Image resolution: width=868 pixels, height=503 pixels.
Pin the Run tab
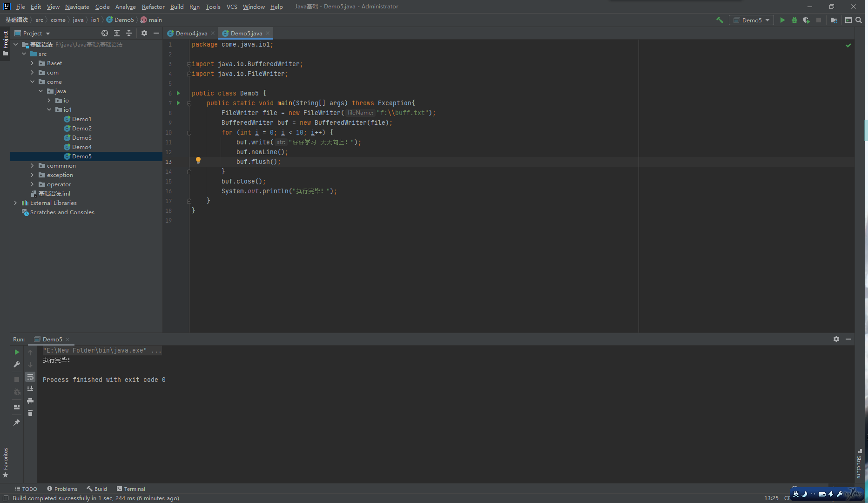[x=17, y=422]
